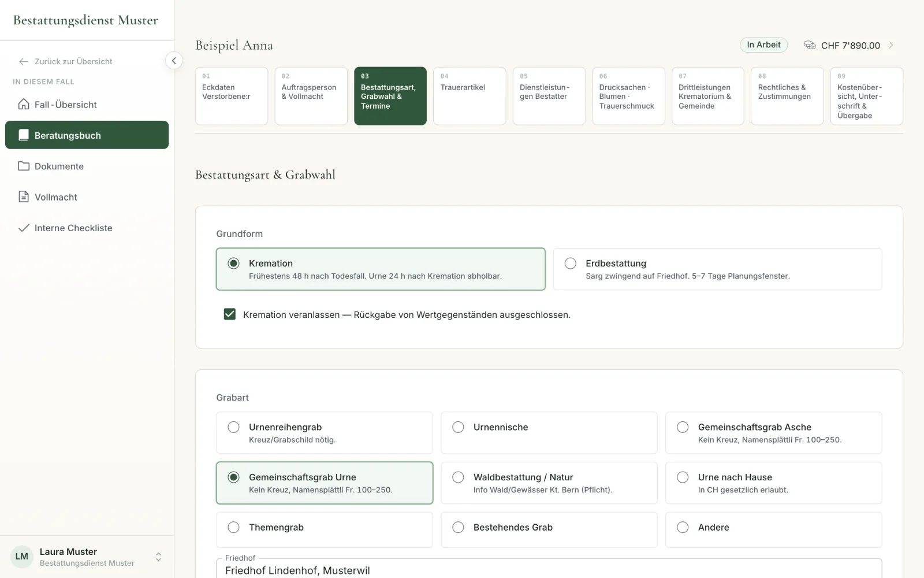The height and width of the screenshot is (578, 924).
Task: Open step 06 Drucksachen Blumen Trauerschmuck
Action: click(629, 96)
